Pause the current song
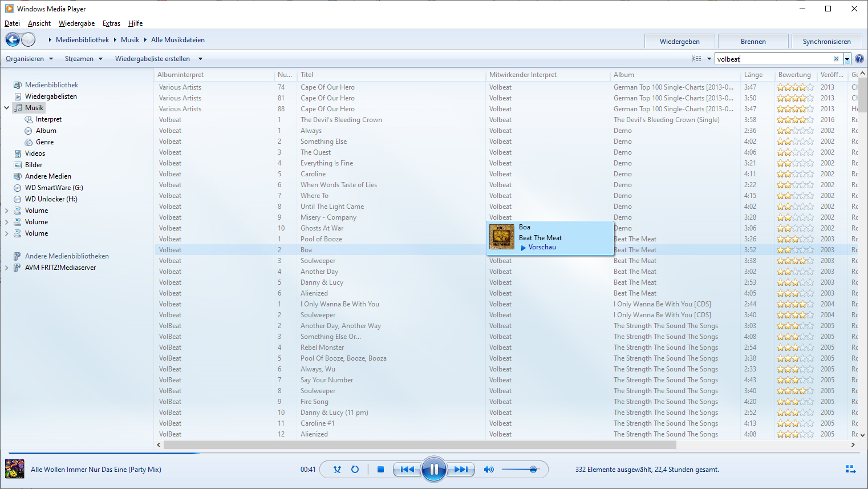Viewport: 868px width, 489px height. pos(434,470)
